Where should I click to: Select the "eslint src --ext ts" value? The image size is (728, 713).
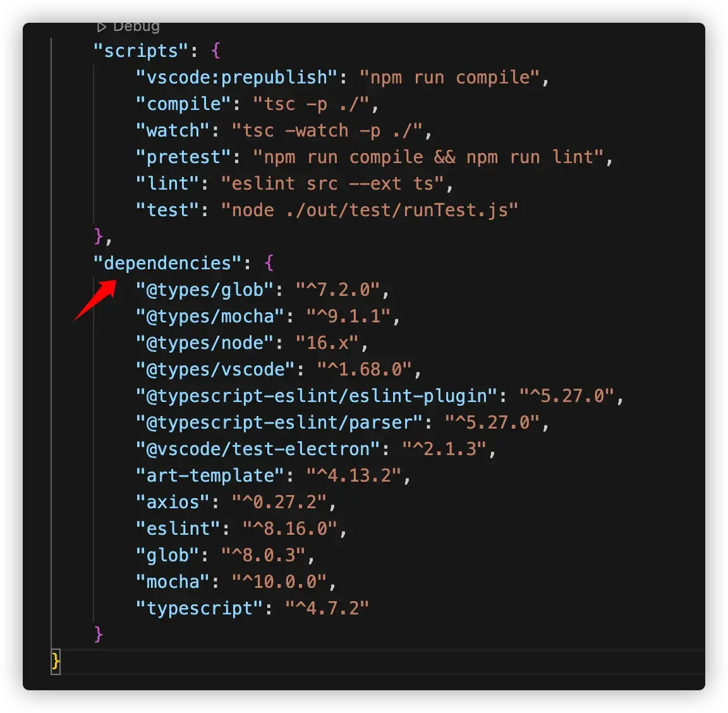coord(332,183)
